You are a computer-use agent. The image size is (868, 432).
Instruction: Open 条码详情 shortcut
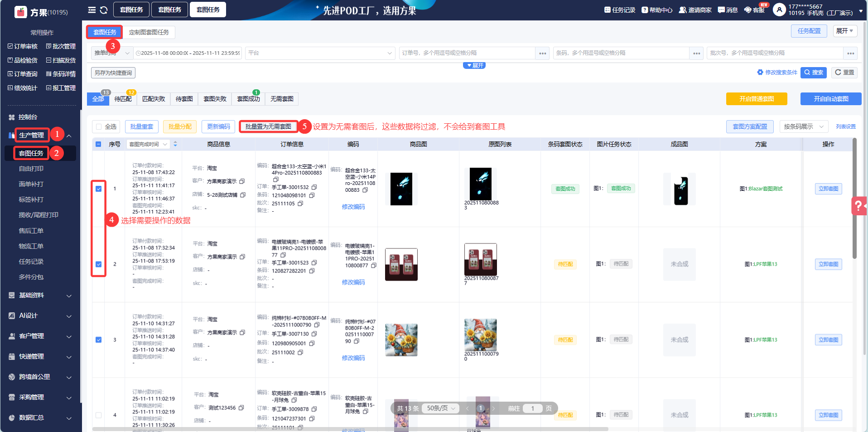[x=61, y=74]
